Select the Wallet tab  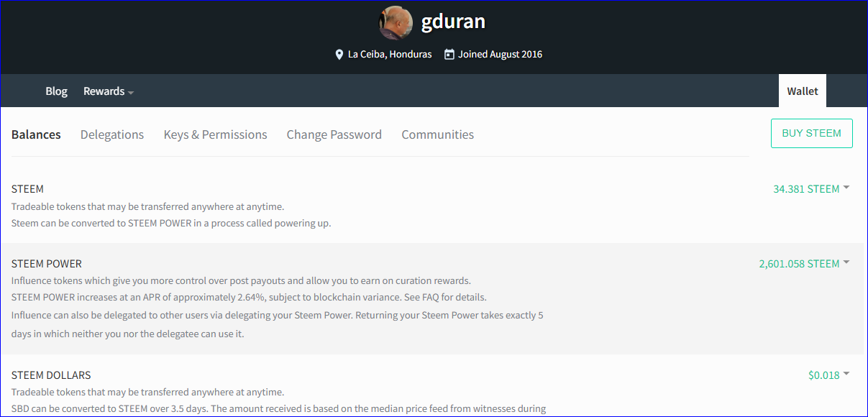(x=803, y=91)
